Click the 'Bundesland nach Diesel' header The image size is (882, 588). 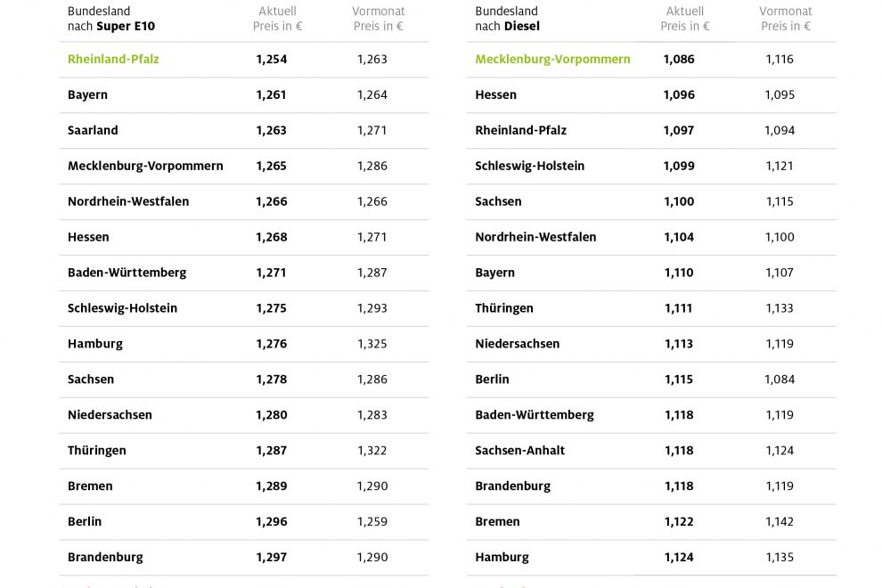point(508,19)
